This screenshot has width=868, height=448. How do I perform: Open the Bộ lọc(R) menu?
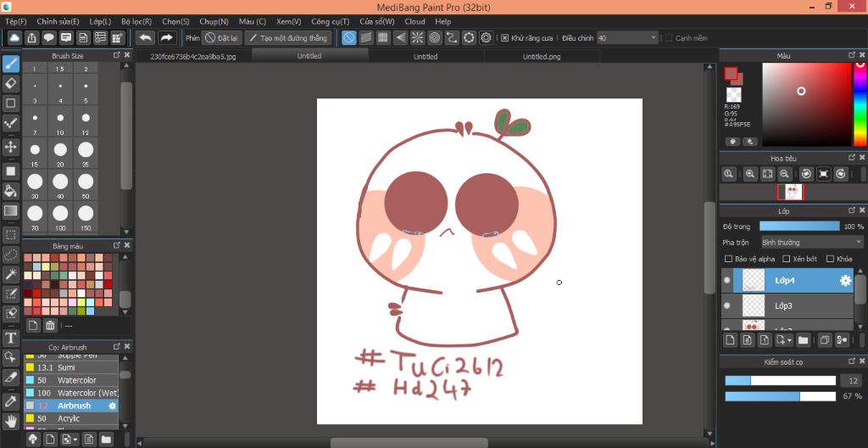point(136,21)
